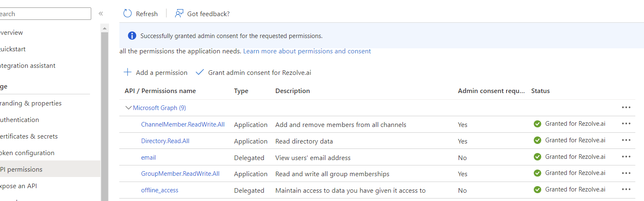Open Learn more about permissions and consent link
This screenshot has height=201, width=644.
coord(307,51)
